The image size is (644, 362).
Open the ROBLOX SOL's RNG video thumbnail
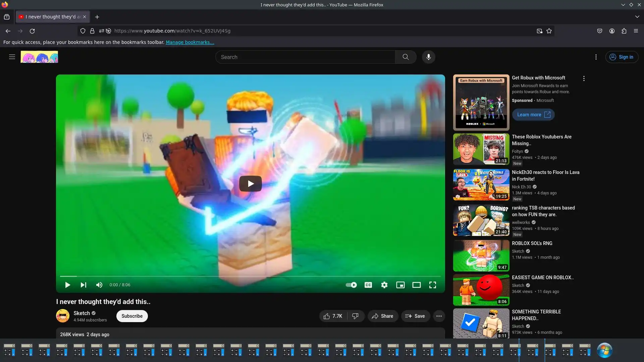[481, 256]
